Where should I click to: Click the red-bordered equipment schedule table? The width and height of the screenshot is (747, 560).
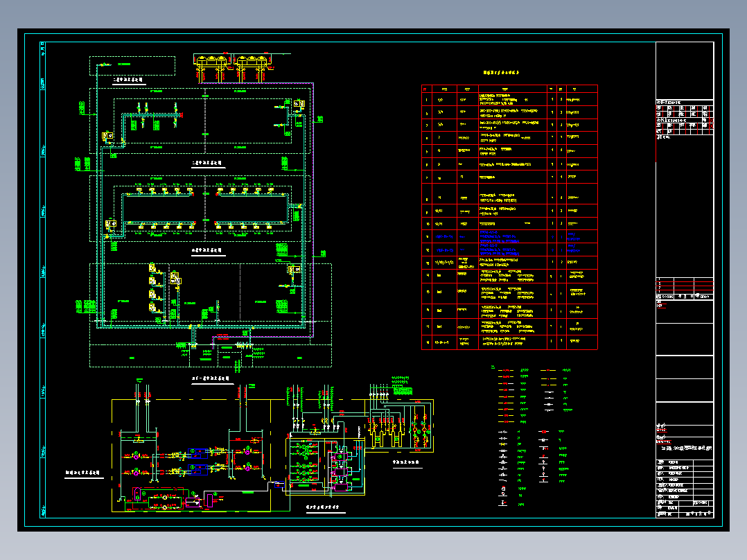(x=509, y=218)
